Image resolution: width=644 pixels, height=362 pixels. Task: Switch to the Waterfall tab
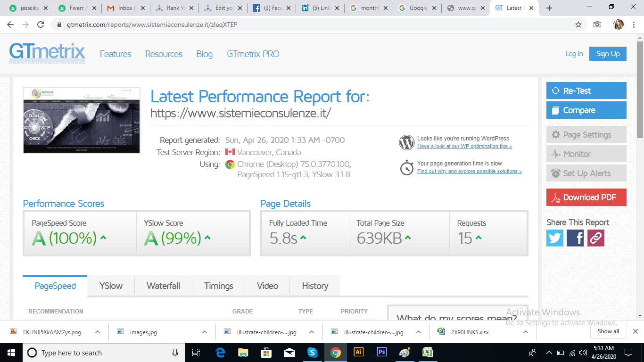(163, 286)
